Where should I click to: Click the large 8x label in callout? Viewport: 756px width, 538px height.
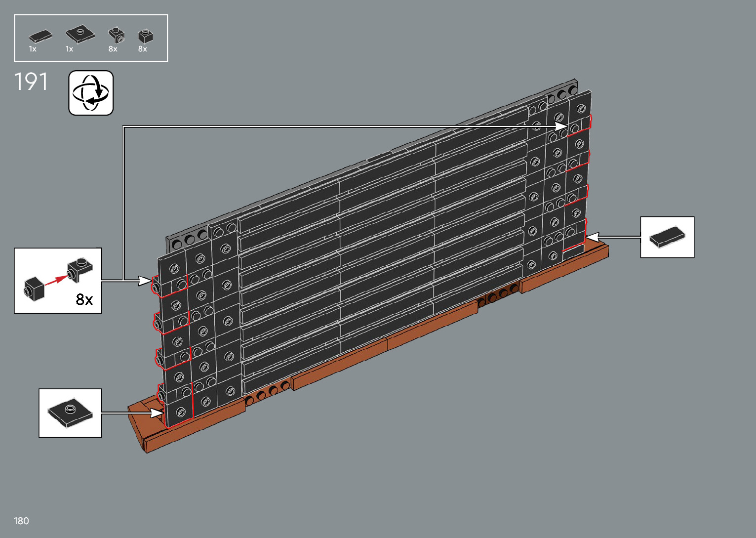click(x=84, y=299)
